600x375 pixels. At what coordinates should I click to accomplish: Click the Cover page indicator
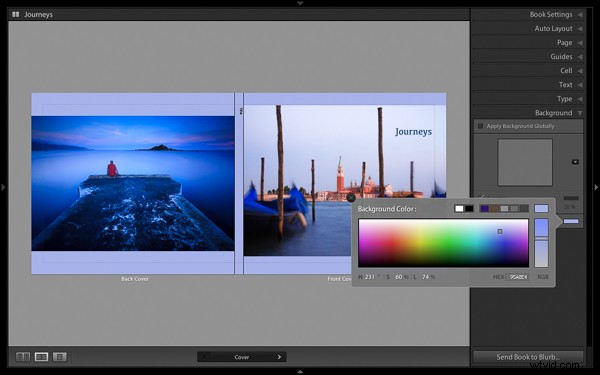[241, 357]
